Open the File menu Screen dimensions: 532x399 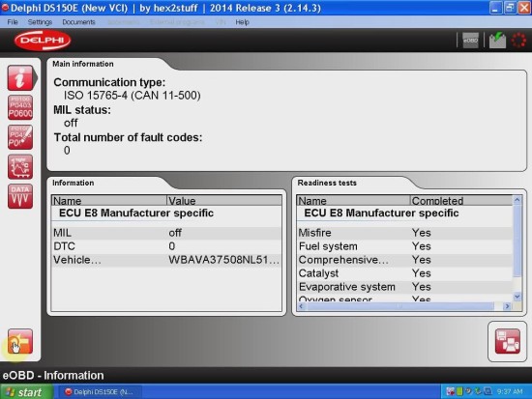click(13, 22)
